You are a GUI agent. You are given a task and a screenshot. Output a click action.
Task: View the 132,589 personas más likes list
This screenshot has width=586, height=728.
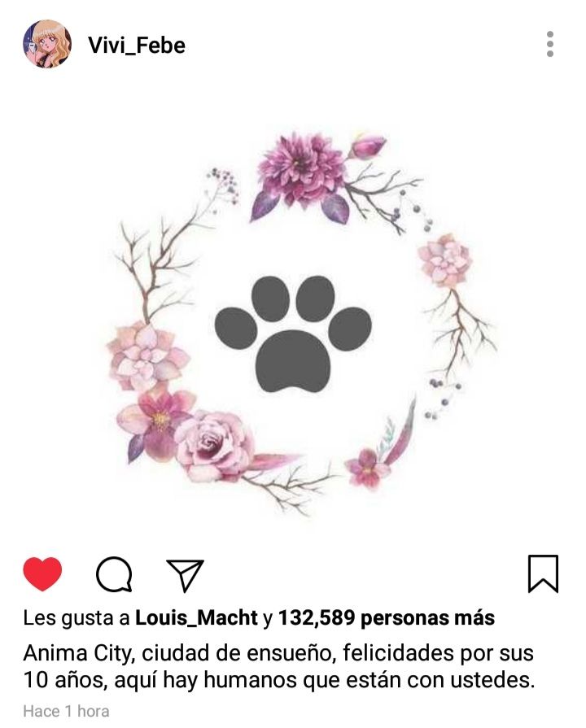point(386,618)
